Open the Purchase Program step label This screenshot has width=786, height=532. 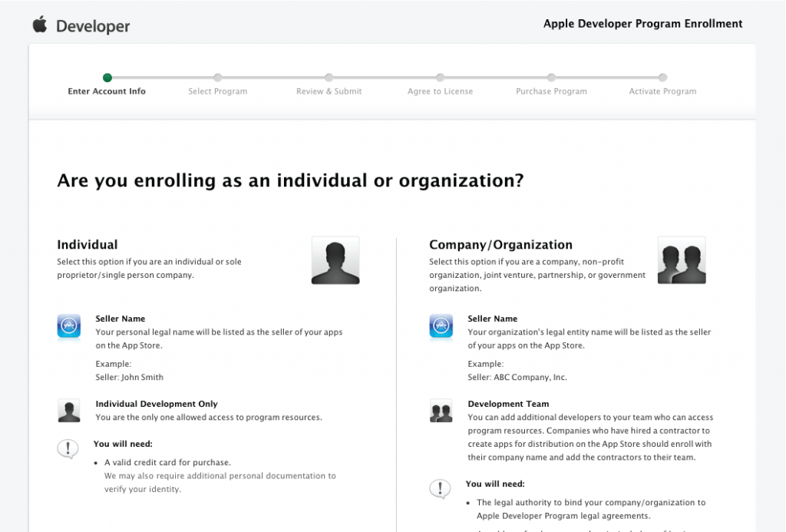point(551,91)
